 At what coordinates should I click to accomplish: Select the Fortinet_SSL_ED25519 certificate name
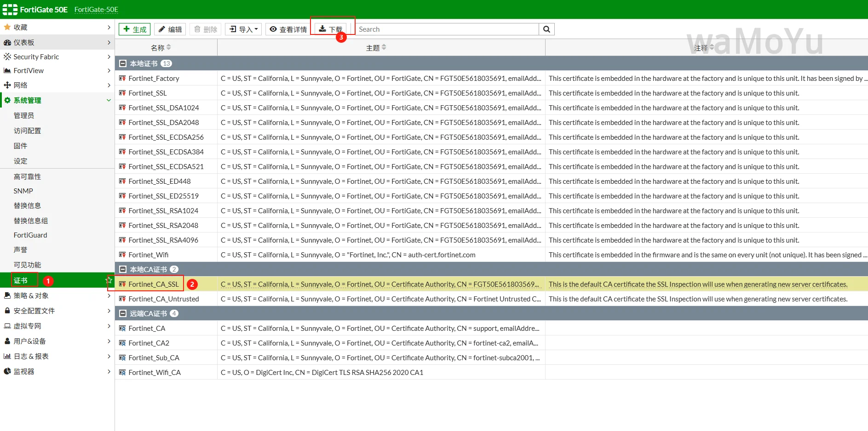[164, 196]
